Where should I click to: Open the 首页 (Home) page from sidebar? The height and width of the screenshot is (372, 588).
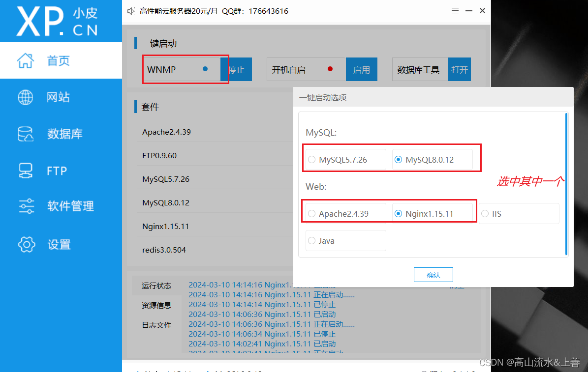click(59, 60)
